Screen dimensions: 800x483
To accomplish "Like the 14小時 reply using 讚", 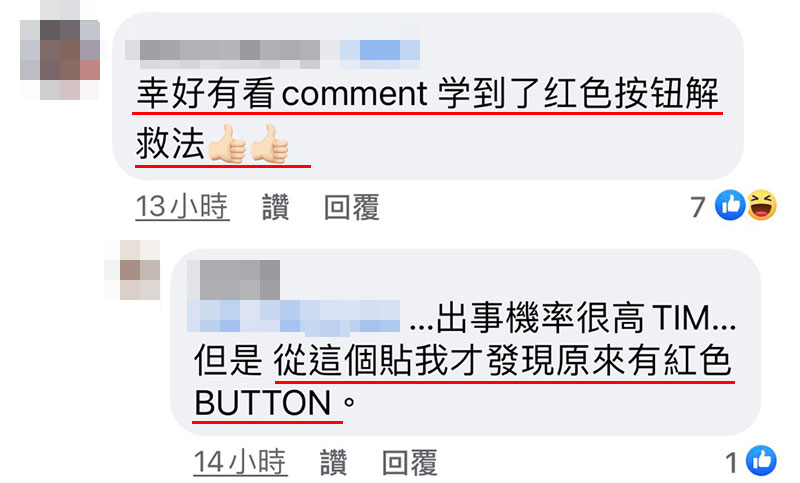I will 334,462.
